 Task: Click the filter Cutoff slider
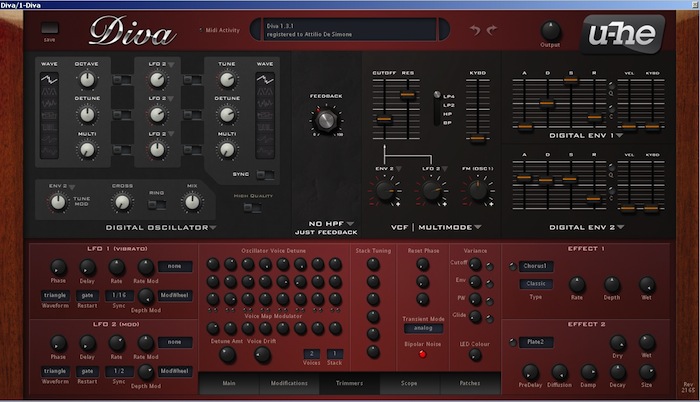(384, 119)
